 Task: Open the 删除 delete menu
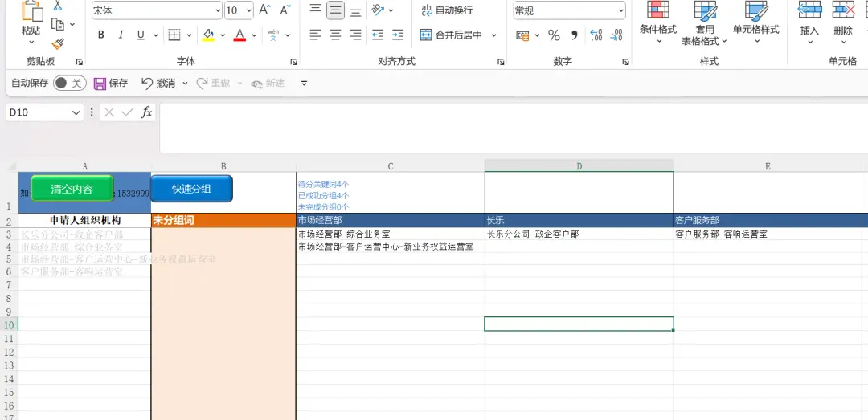pyautogui.click(x=843, y=23)
